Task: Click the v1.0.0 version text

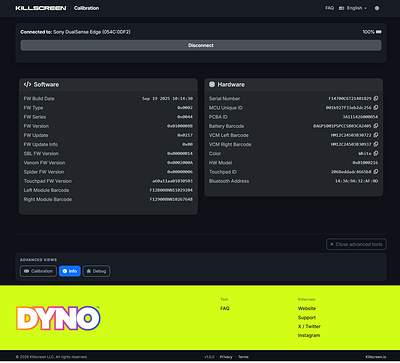Action: (x=209, y=357)
